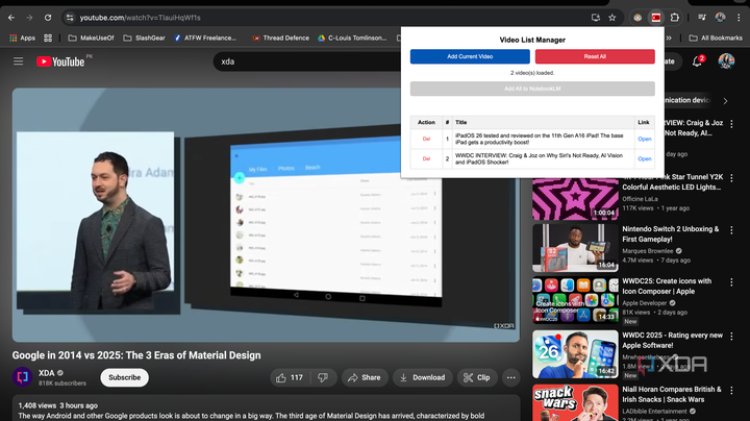Go to the YouTube home logo
The image size is (750, 421).
[61, 61]
